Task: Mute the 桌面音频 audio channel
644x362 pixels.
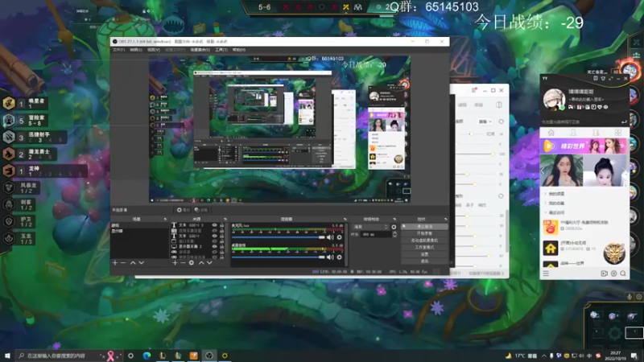Action: 330,257
